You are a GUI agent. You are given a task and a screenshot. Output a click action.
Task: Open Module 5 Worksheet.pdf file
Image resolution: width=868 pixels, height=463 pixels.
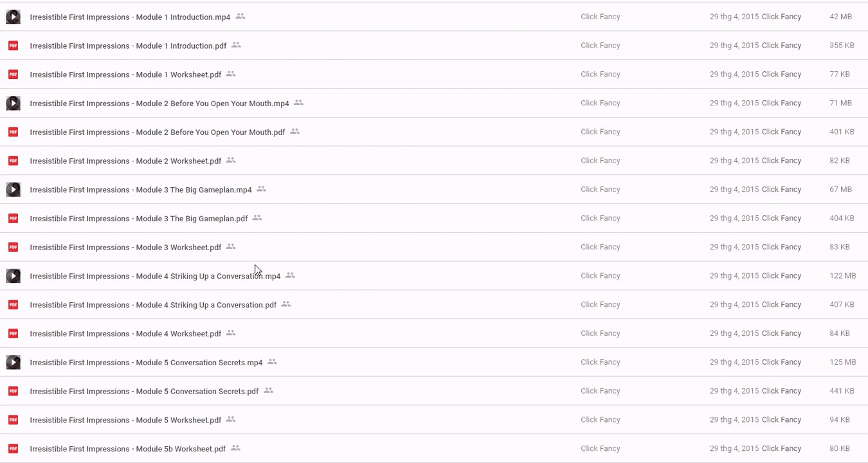[x=125, y=421]
